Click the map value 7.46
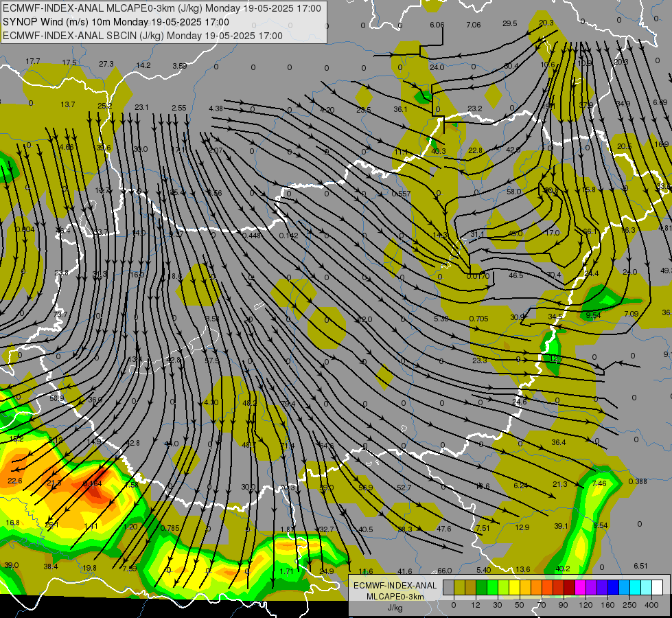 coord(599,484)
